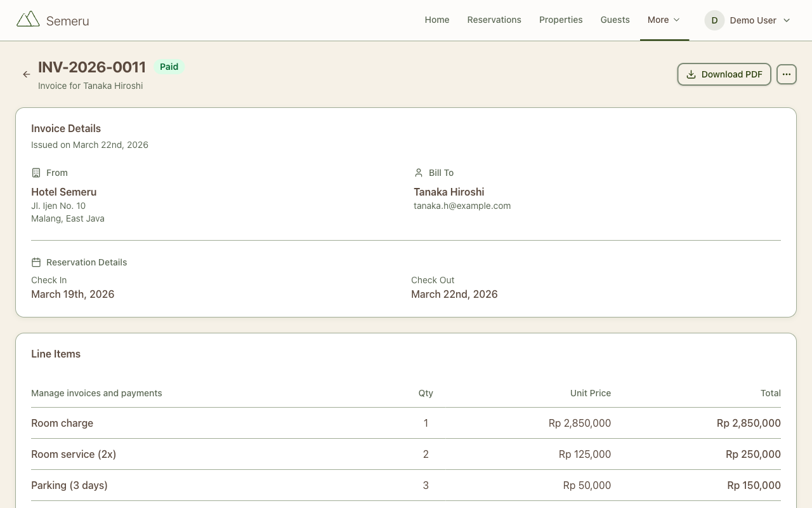Image resolution: width=812 pixels, height=508 pixels.
Task: Open the three-dots more actions button
Action: tap(787, 74)
